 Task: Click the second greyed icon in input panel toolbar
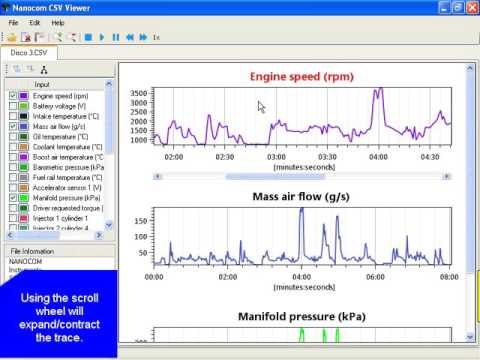point(30,69)
